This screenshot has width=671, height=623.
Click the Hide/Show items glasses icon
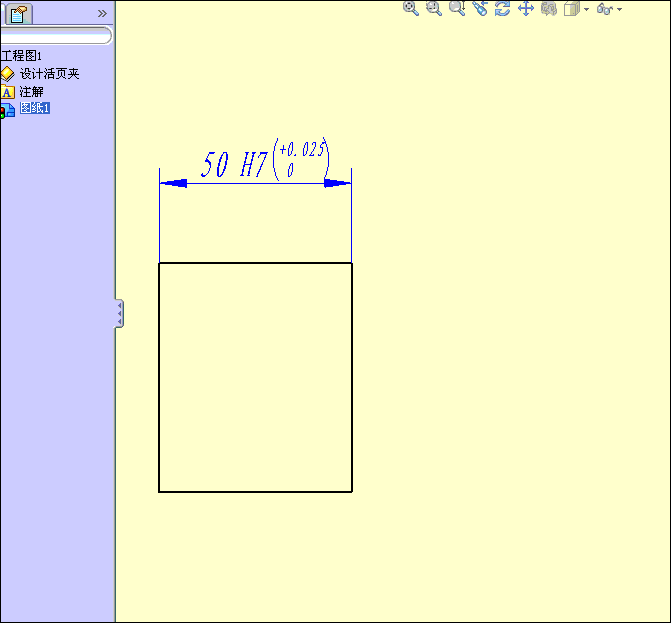[x=605, y=9]
